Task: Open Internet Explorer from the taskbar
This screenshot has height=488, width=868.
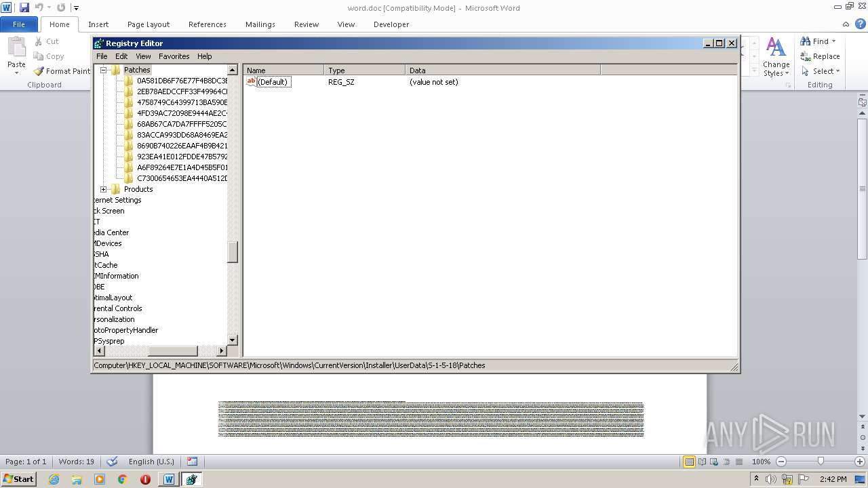Action: [54, 479]
